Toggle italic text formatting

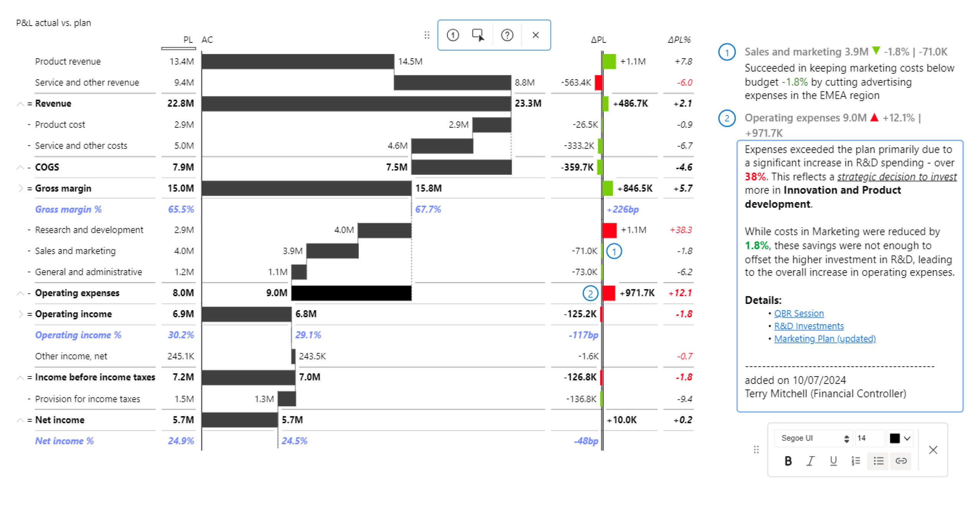tap(810, 461)
